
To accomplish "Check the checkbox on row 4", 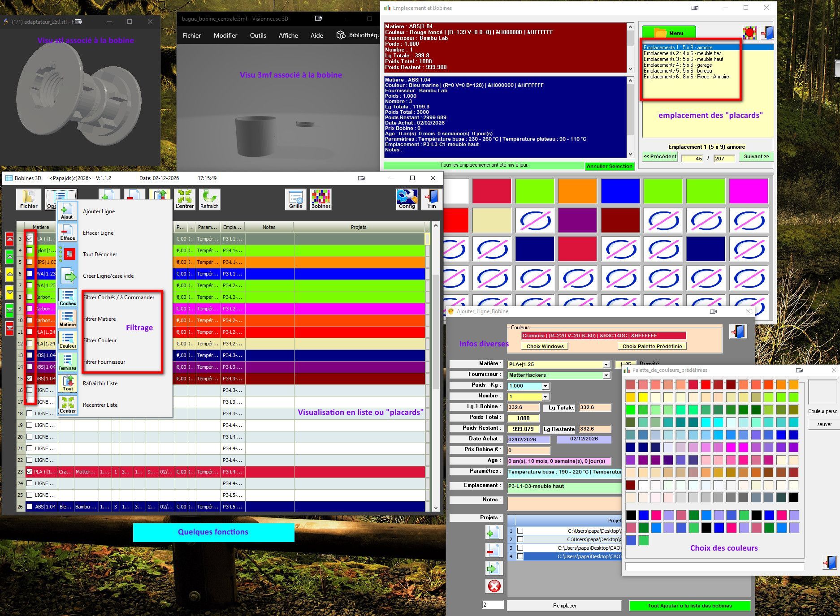I will point(30,250).
